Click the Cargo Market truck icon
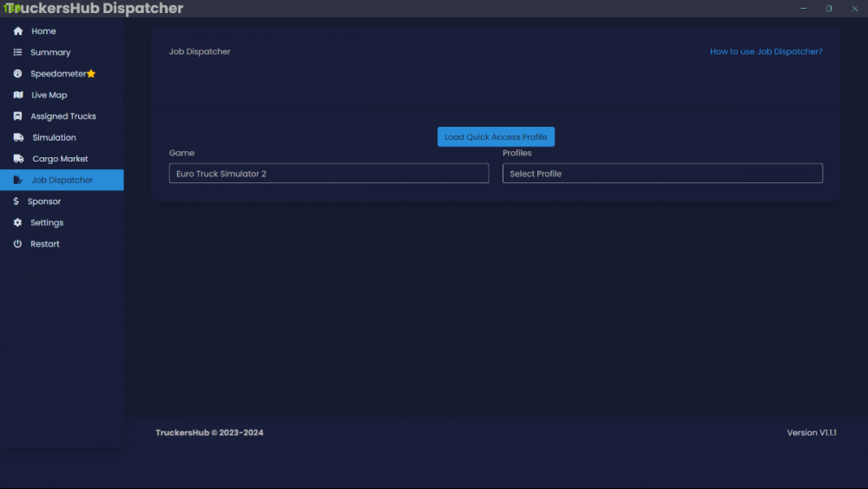Viewport: 868px width, 489px height. click(18, 159)
